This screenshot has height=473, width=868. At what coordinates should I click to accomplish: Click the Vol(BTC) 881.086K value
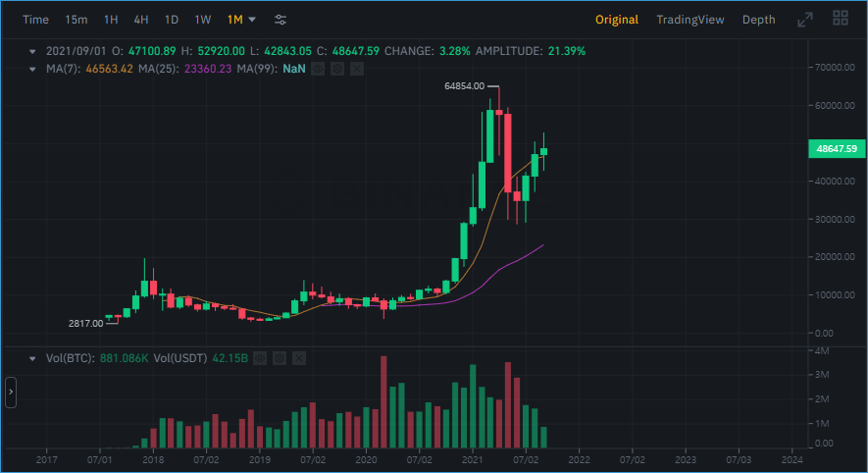pyautogui.click(x=124, y=358)
